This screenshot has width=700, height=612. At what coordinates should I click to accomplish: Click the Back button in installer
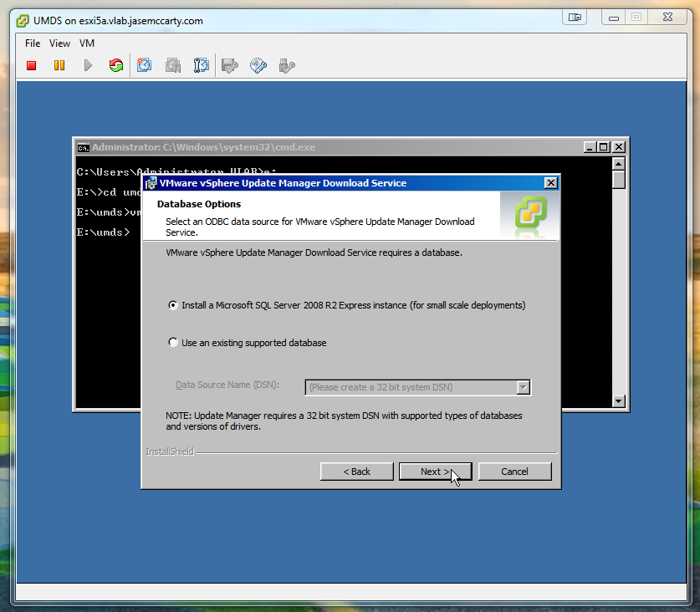(x=357, y=472)
